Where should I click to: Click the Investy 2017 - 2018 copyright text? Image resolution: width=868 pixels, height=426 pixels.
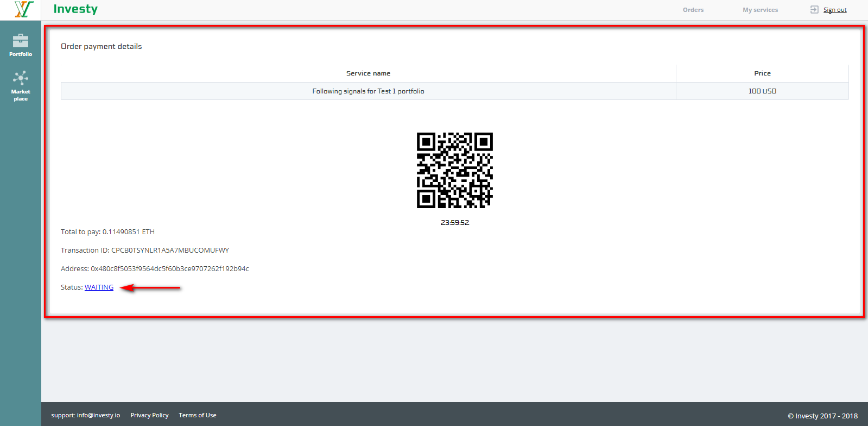[x=822, y=416]
